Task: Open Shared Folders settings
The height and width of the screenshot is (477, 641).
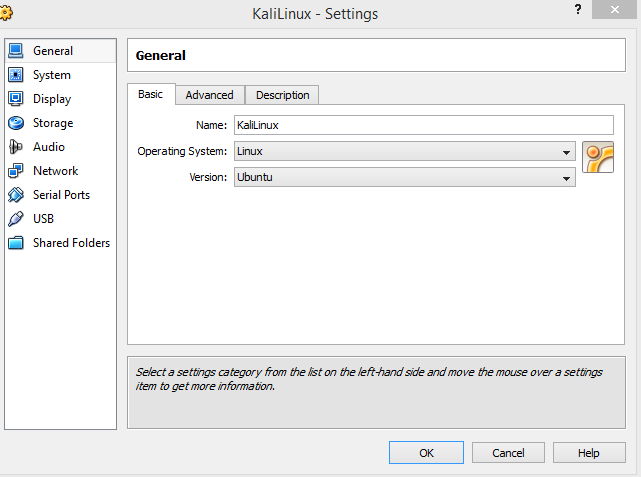Action: point(61,243)
